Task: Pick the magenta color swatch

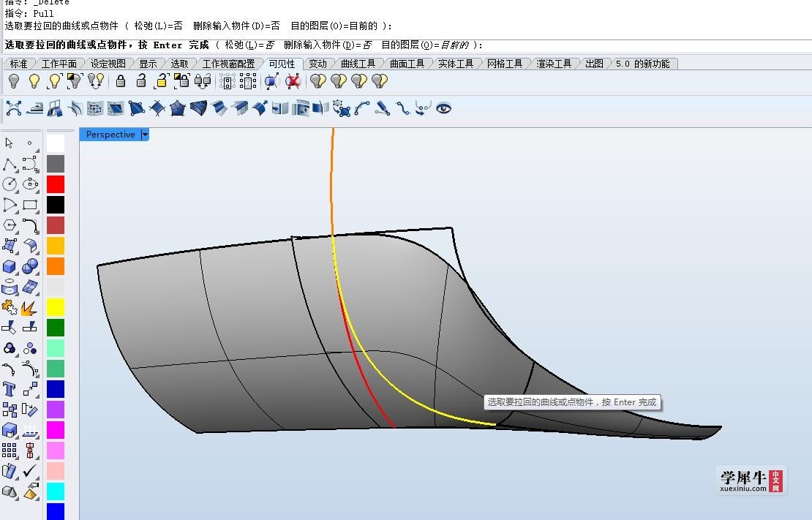Action: click(56, 430)
